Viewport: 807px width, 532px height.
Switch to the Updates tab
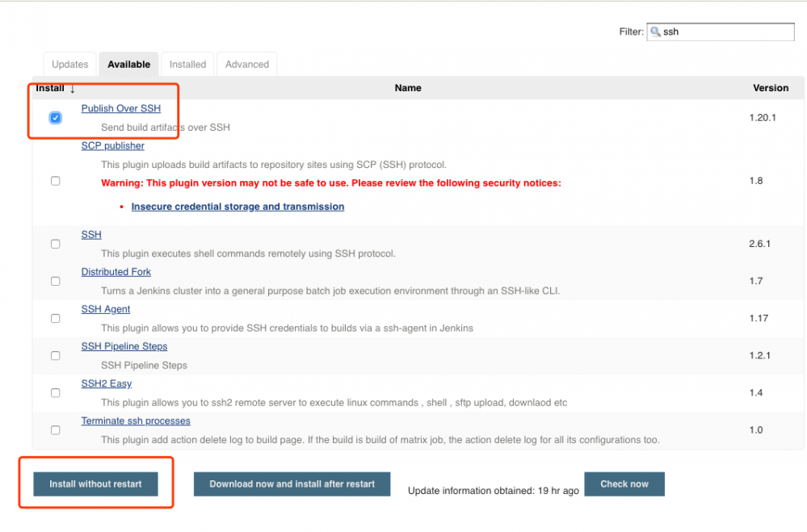[x=69, y=64]
